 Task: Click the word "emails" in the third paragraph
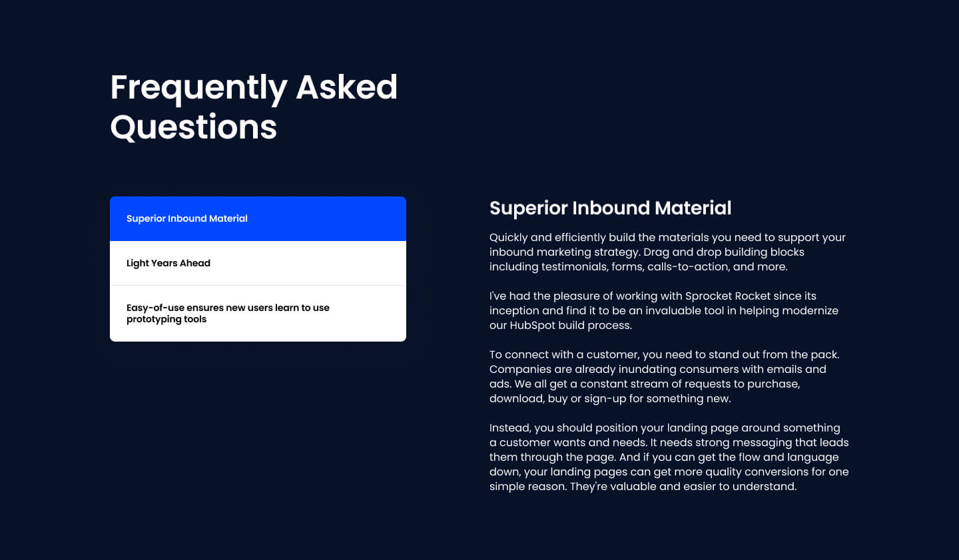tap(785, 369)
